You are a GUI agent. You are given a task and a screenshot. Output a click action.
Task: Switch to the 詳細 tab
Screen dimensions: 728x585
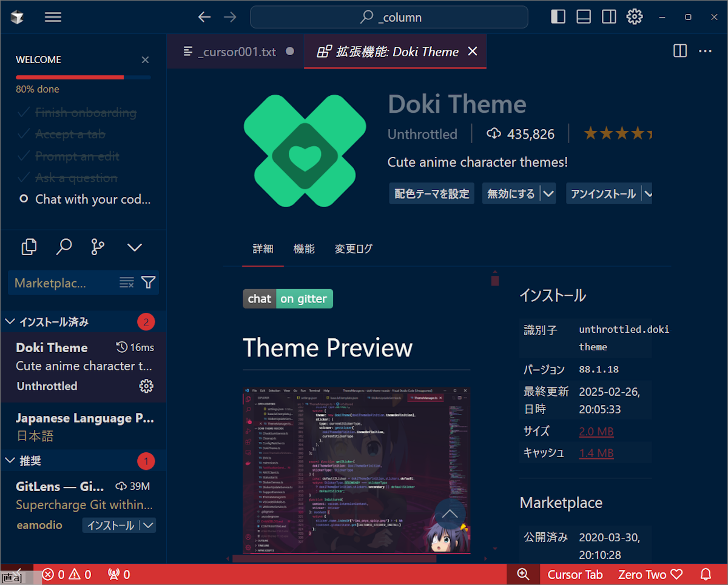pos(263,249)
